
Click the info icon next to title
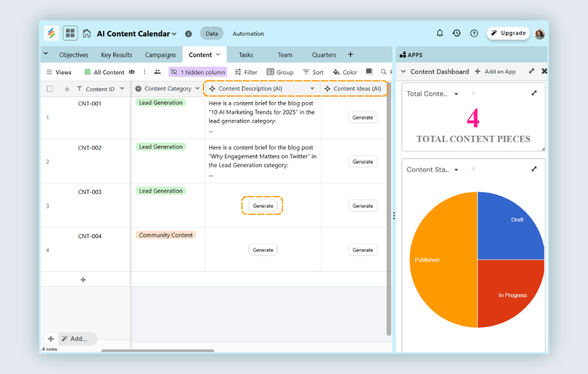pos(189,34)
